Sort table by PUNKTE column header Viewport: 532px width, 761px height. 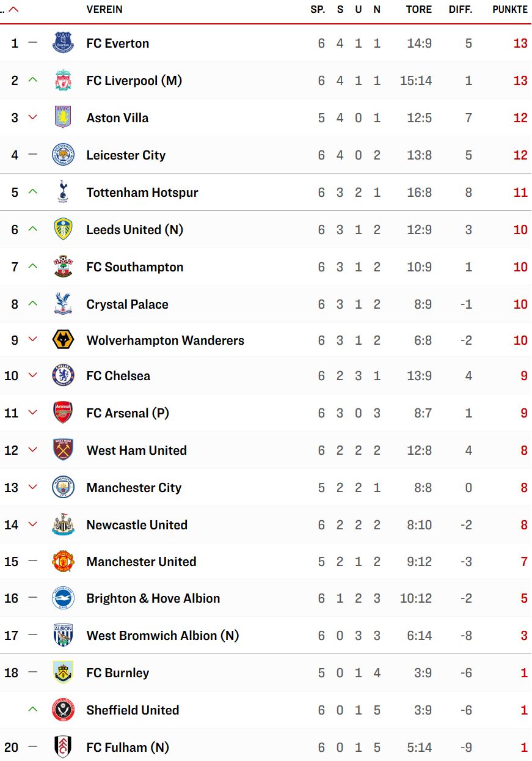pos(510,10)
